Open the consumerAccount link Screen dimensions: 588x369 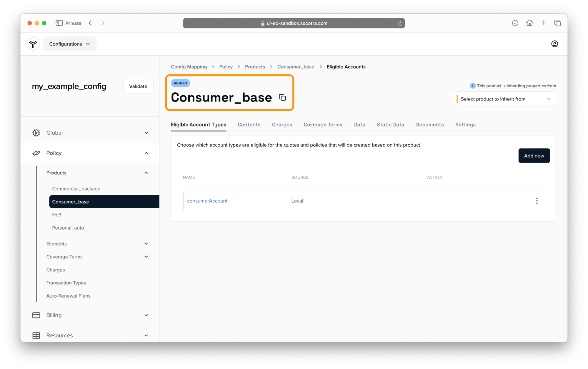point(207,201)
